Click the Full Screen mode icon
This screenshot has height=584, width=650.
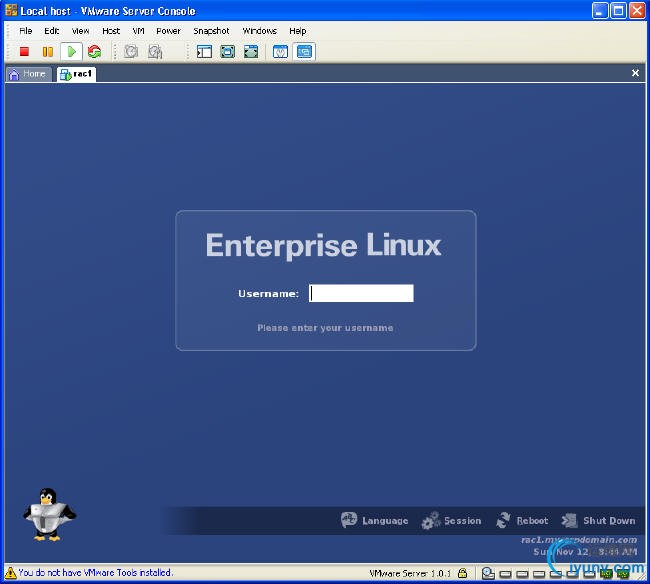point(251,52)
